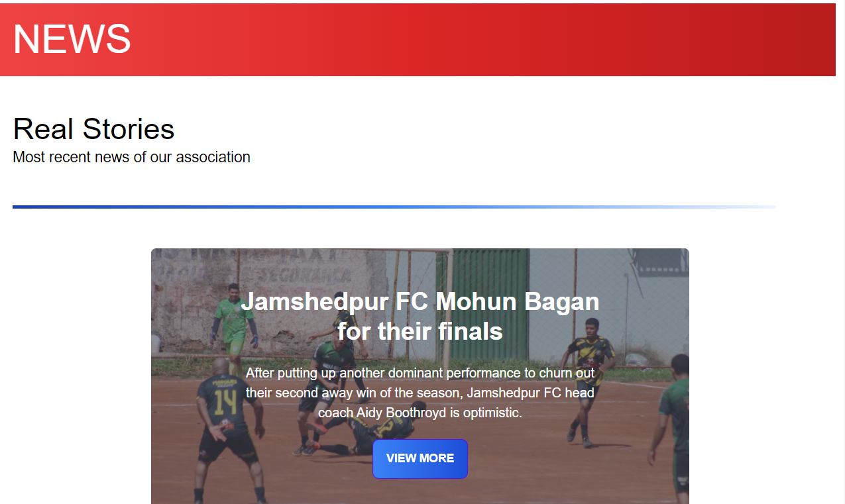Click the words 'for their finals' in the headline
Screen dimensions: 845x504
pyautogui.click(x=420, y=331)
